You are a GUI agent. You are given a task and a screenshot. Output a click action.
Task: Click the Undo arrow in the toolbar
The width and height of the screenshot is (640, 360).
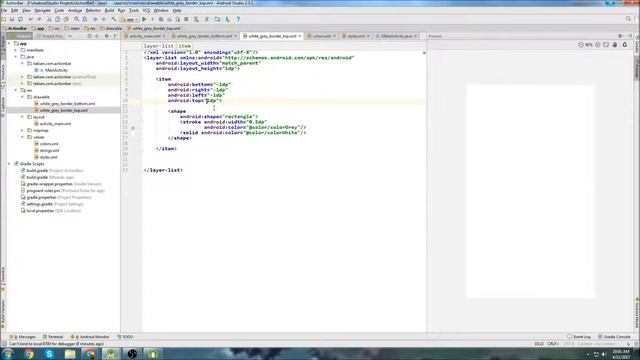(31, 19)
